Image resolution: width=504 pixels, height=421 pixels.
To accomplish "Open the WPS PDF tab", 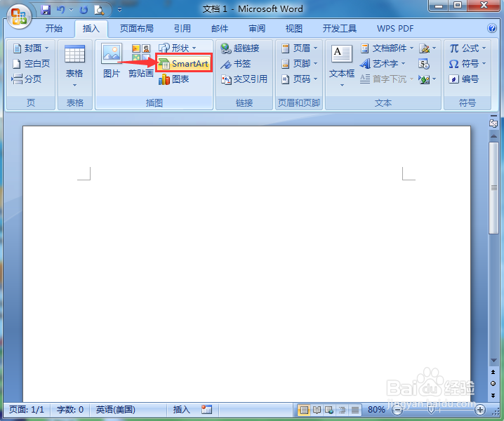I will [x=395, y=29].
